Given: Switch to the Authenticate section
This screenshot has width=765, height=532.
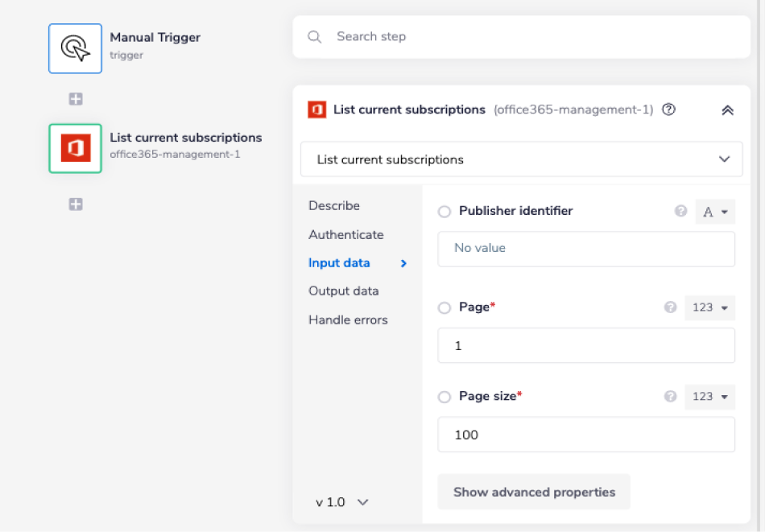Looking at the screenshot, I should coord(346,234).
